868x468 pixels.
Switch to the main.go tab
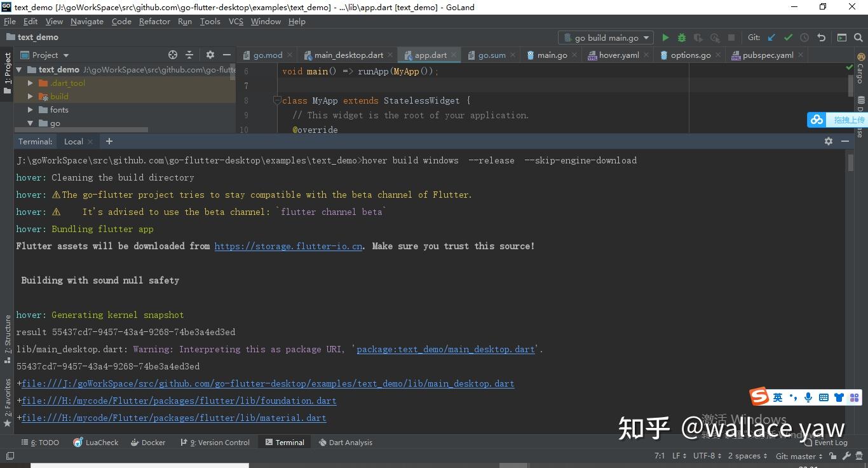click(552, 55)
